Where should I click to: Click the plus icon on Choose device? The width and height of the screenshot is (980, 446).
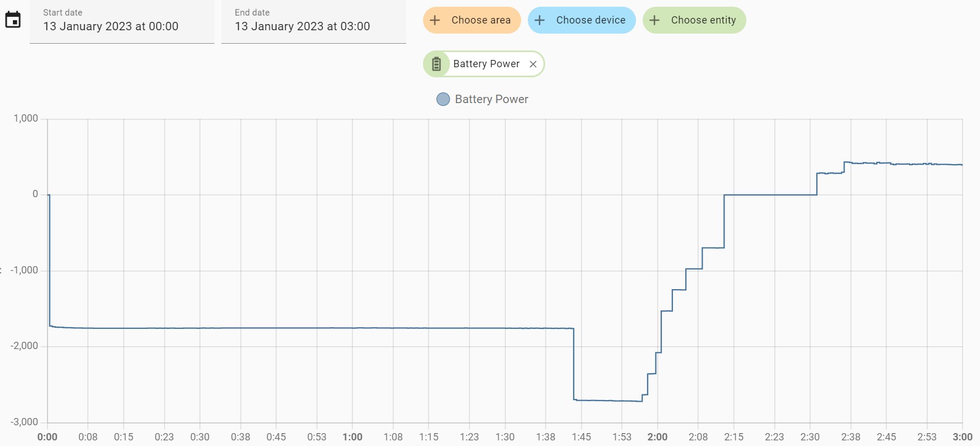point(540,20)
